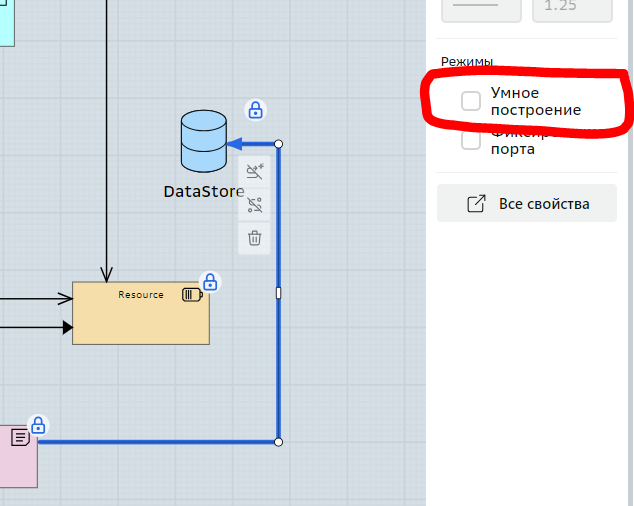634x506 pixels.
Task: Click the top connector waypoint handle near DataStore
Action: coord(278,144)
